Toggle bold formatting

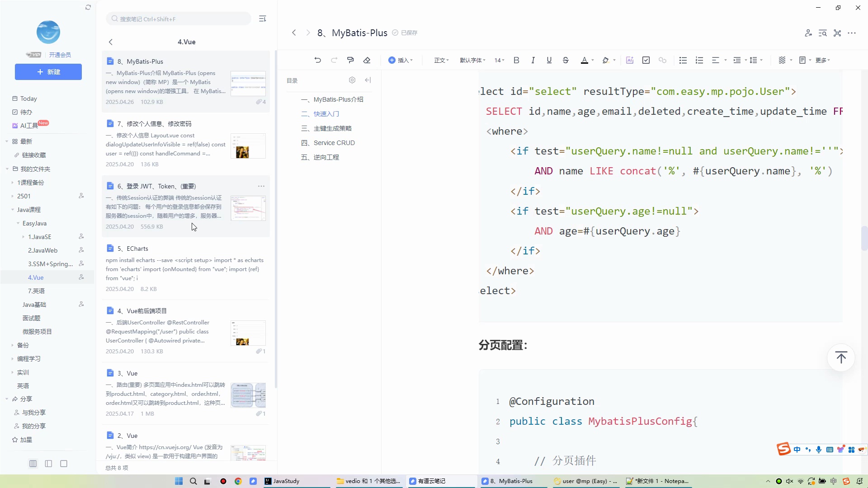pyautogui.click(x=516, y=60)
